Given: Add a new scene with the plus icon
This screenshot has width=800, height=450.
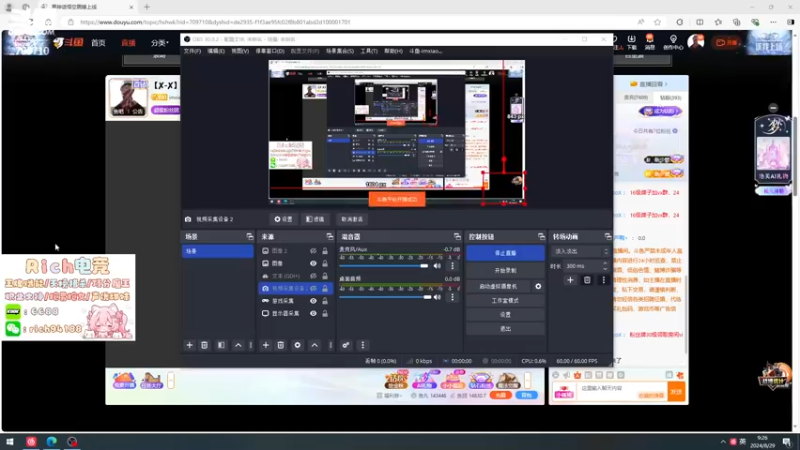Looking at the screenshot, I should 189,345.
